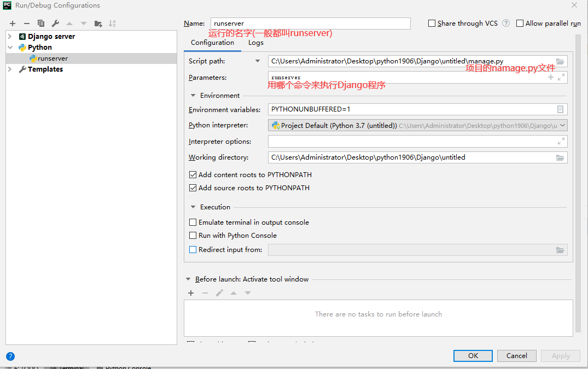Collapse the Execution section
Viewport: 588px width, 369px height.
(x=193, y=207)
